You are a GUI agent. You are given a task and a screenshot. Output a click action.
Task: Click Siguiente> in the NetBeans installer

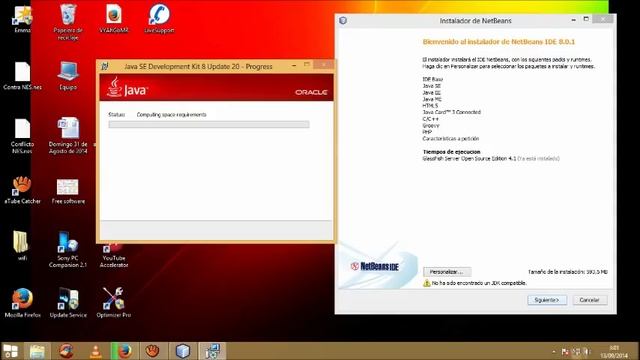[547, 300]
